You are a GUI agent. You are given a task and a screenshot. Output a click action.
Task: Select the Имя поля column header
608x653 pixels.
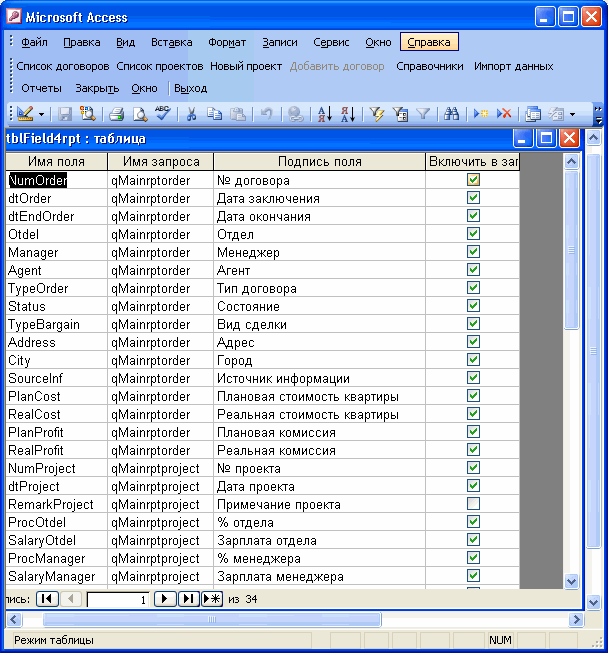click(56, 162)
